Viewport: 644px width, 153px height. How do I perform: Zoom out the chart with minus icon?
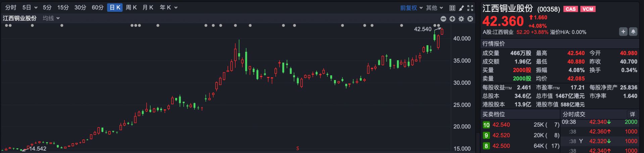point(443,19)
